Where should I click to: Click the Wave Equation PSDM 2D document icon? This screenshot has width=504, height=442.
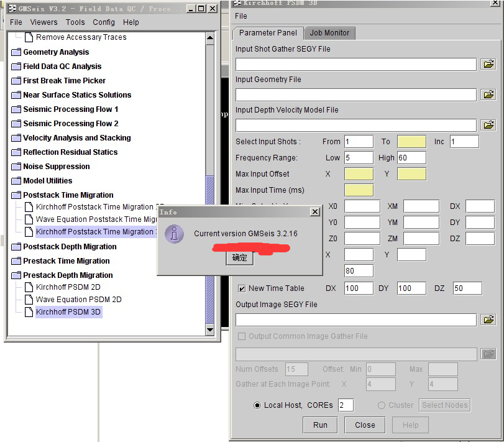click(x=29, y=300)
